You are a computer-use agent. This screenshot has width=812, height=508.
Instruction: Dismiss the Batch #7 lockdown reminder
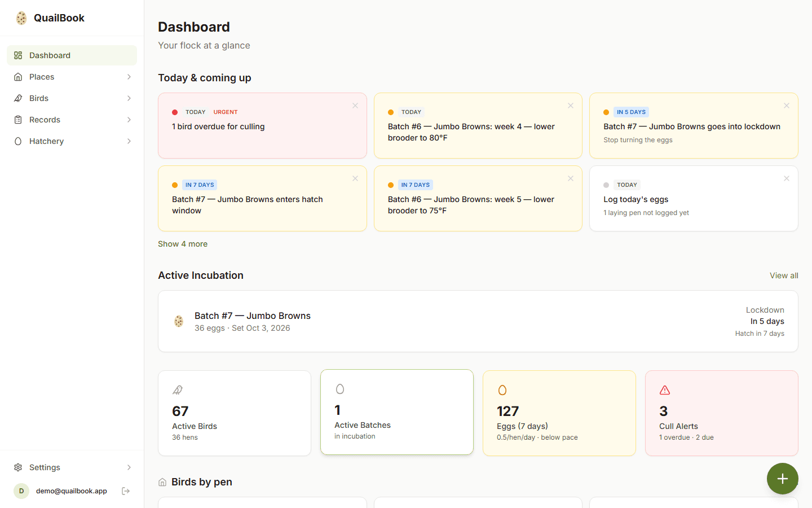(x=787, y=106)
